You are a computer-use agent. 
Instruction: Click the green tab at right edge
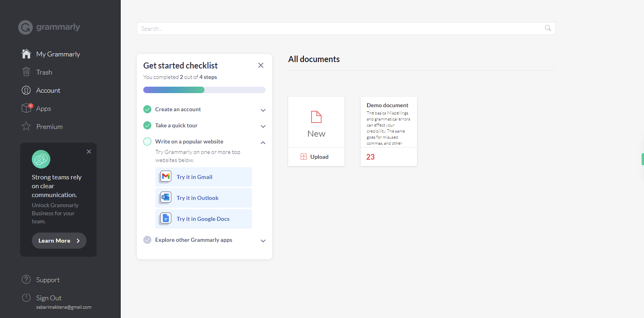tap(643, 159)
